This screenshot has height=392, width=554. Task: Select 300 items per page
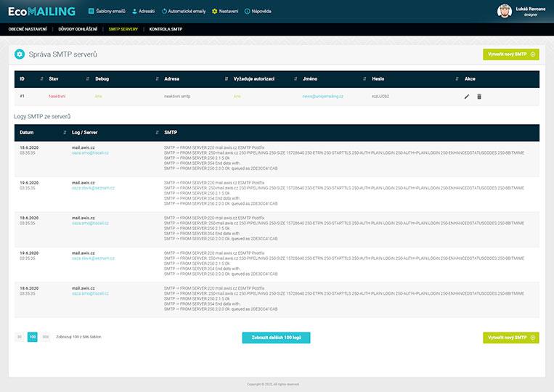click(45, 337)
